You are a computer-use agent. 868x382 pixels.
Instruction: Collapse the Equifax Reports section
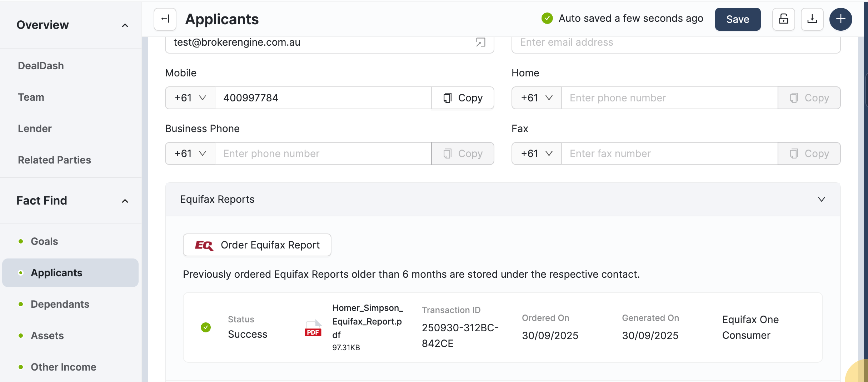pyautogui.click(x=821, y=199)
